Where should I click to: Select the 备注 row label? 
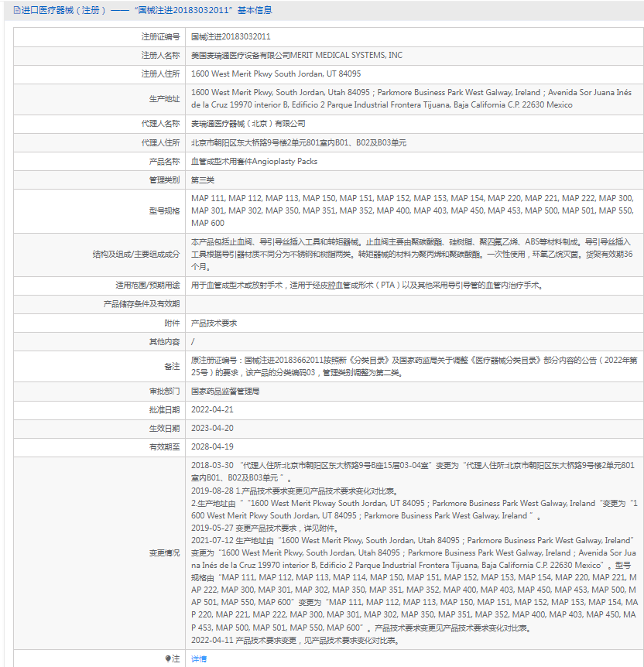pos(172,367)
